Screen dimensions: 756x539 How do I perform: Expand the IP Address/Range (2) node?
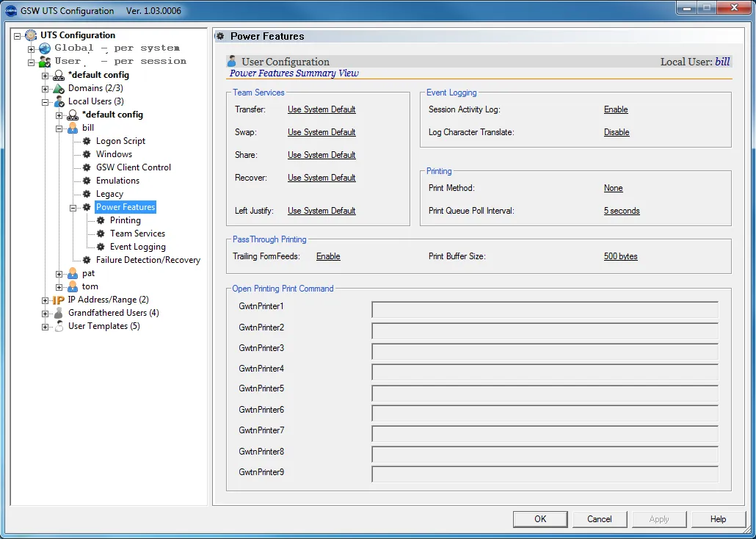tap(46, 300)
